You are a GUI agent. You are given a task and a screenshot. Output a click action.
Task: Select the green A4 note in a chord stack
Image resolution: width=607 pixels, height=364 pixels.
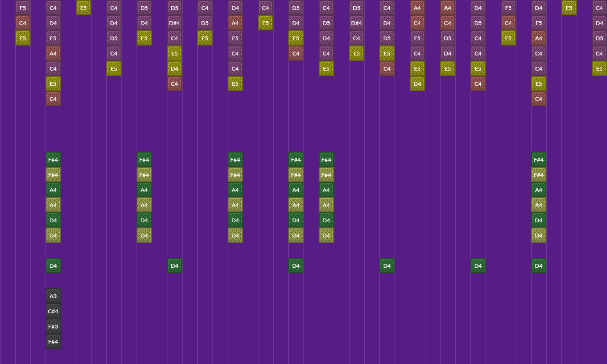(x=53, y=190)
